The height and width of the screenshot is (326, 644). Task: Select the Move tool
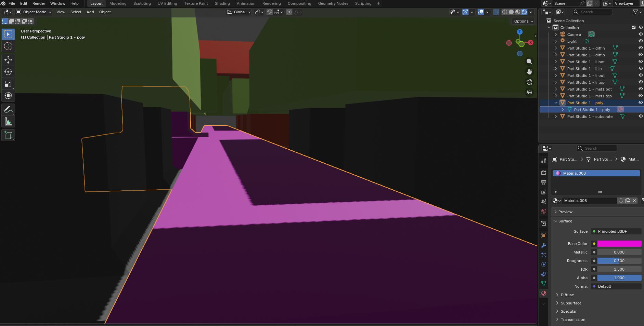click(8, 60)
